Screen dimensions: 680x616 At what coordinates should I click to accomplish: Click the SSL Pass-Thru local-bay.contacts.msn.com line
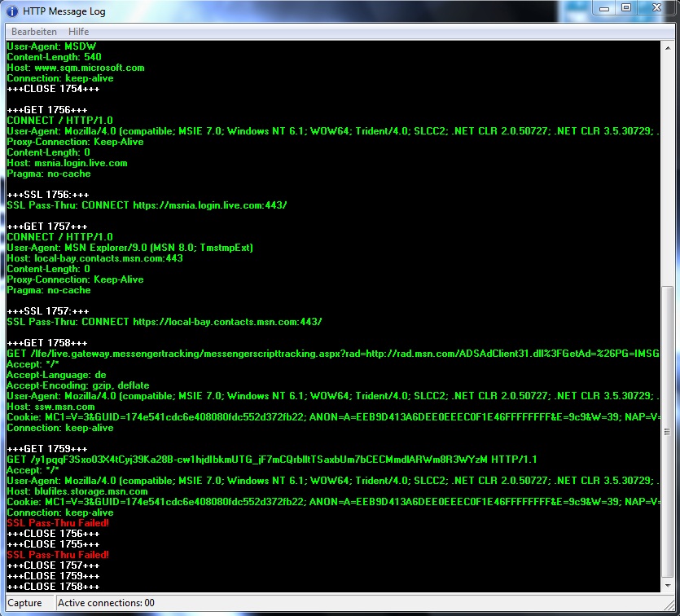[x=165, y=322]
